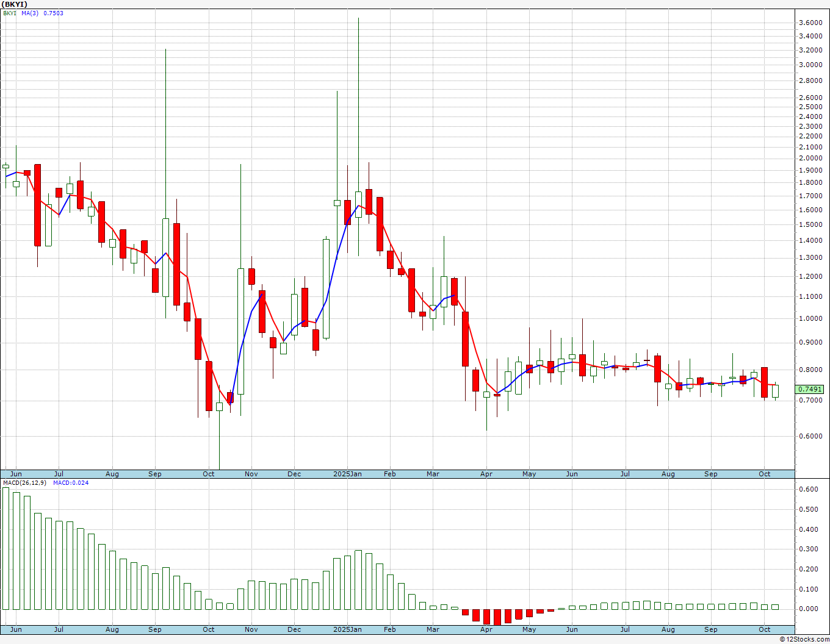Image resolution: width=830 pixels, height=644 pixels.
Task: Click the 1.2000 price axis label
Action: pos(810,276)
